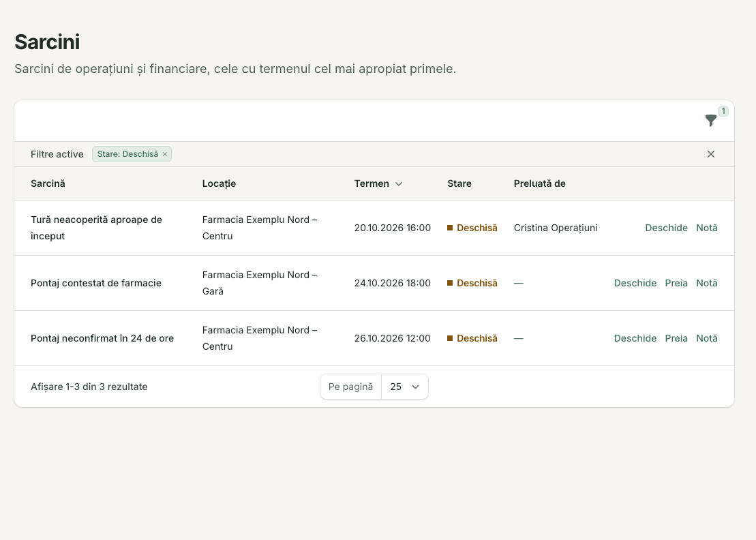Image resolution: width=756 pixels, height=540 pixels.
Task: Click Deschisă status in the 24.10.2026 row
Action: 472,283
